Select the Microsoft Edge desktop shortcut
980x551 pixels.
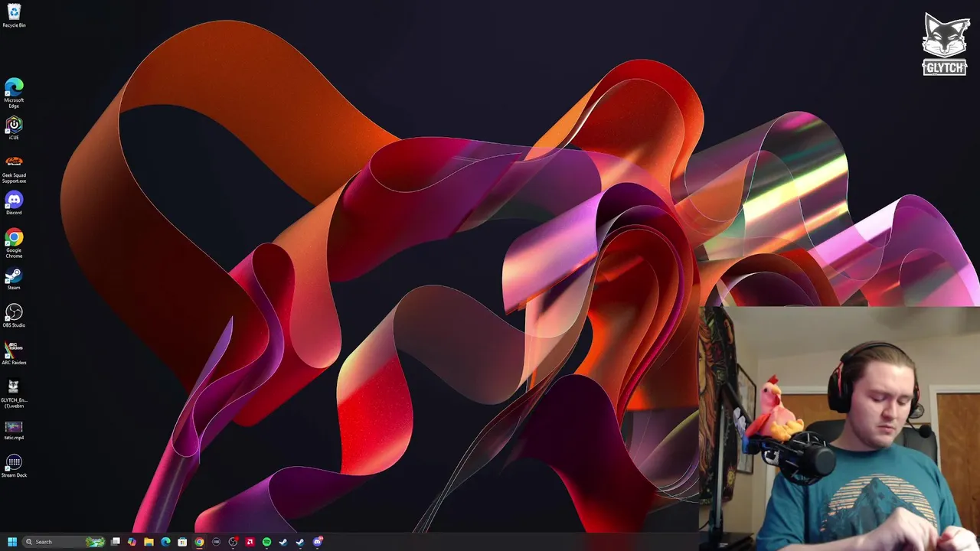tap(14, 93)
